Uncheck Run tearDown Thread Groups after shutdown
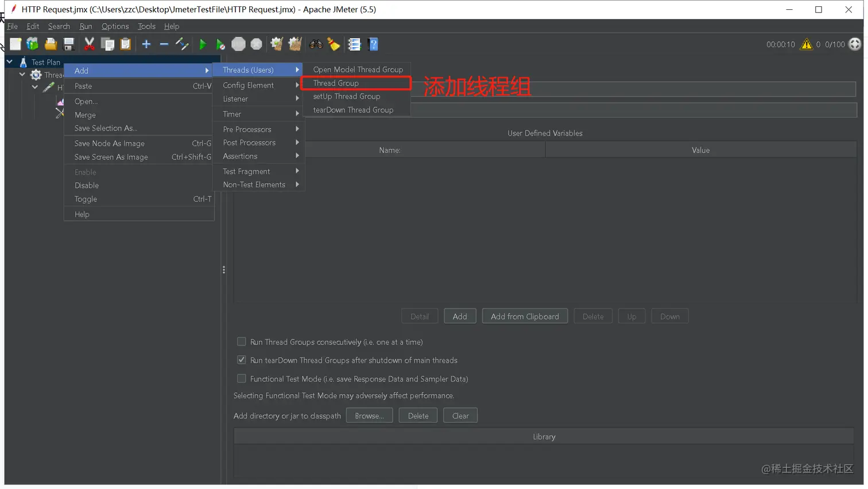 pyautogui.click(x=242, y=360)
